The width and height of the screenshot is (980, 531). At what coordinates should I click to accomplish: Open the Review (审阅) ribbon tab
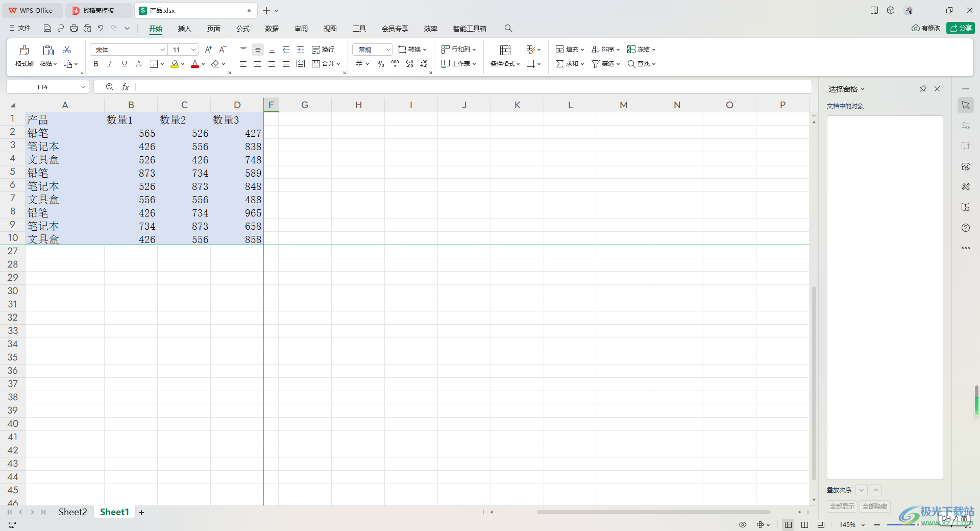point(301,29)
